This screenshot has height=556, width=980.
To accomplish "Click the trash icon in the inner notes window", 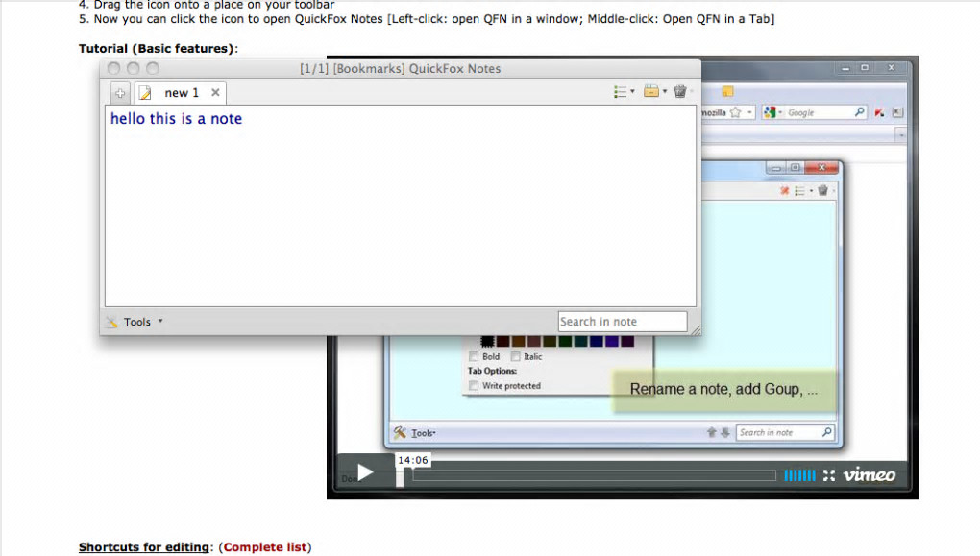I will (822, 190).
